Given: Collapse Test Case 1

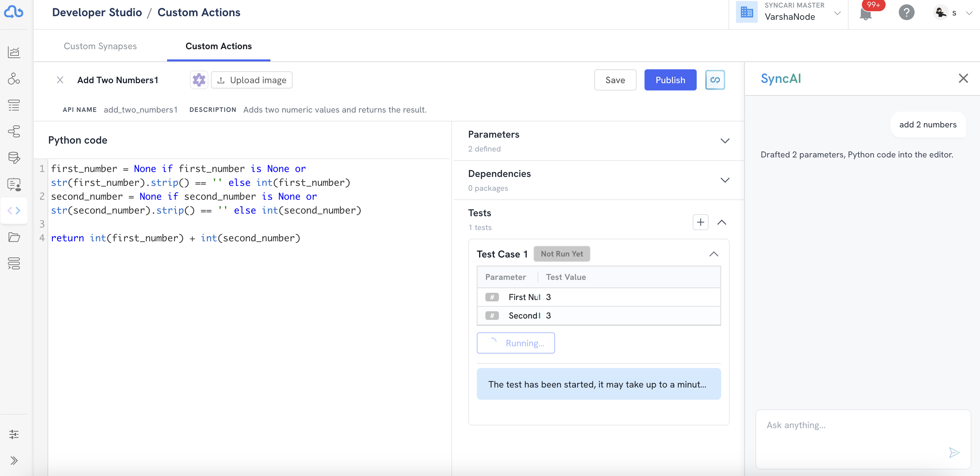Looking at the screenshot, I should pyautogui.click(x=713, y=254).
